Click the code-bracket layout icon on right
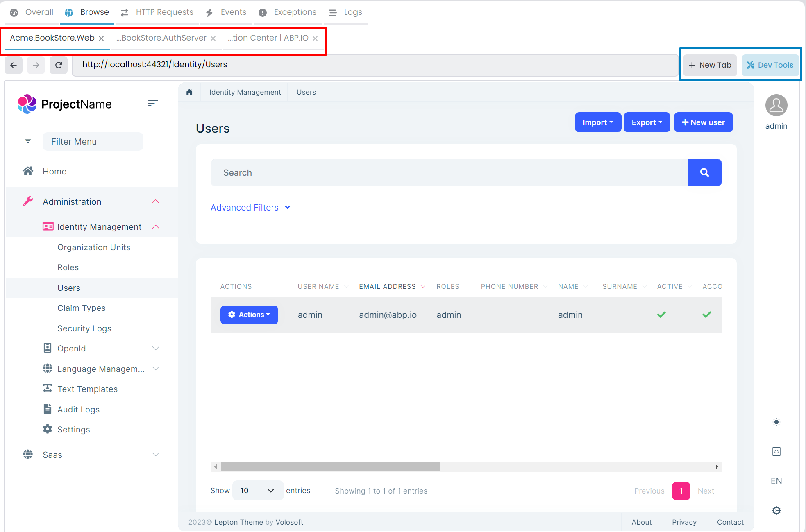 776,451
